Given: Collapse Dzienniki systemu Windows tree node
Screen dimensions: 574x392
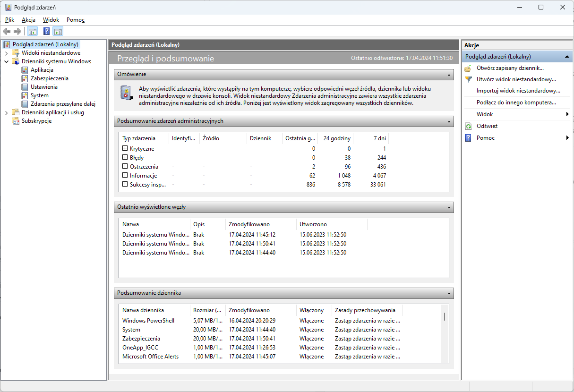Looking at the screenshot, I should click(x=7, y=61).
